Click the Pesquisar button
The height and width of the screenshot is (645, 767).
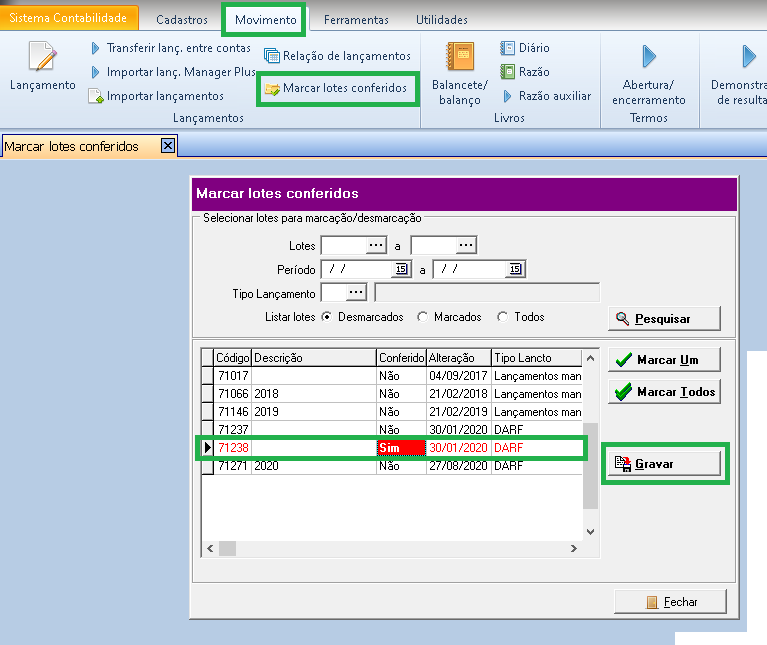click(664, 318)
